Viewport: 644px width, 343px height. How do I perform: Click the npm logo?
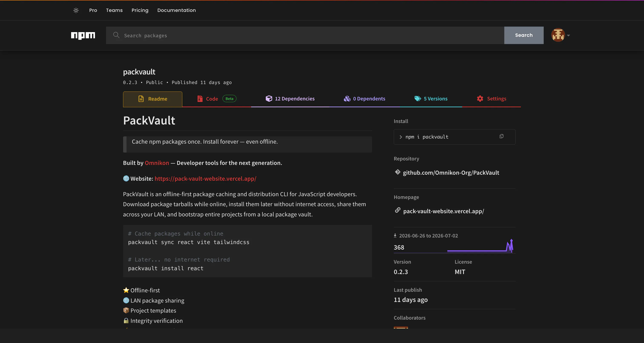click(x=83, y=36)
